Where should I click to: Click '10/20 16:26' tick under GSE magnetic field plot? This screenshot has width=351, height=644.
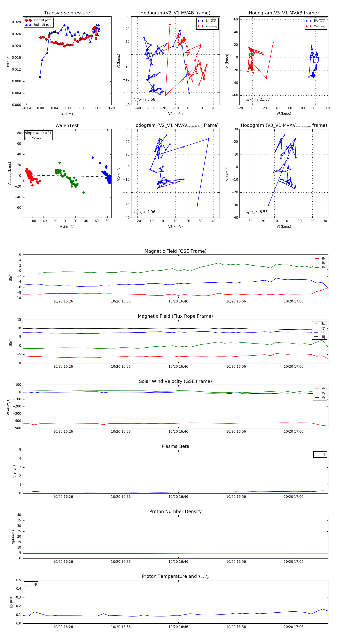pos(63,301)
